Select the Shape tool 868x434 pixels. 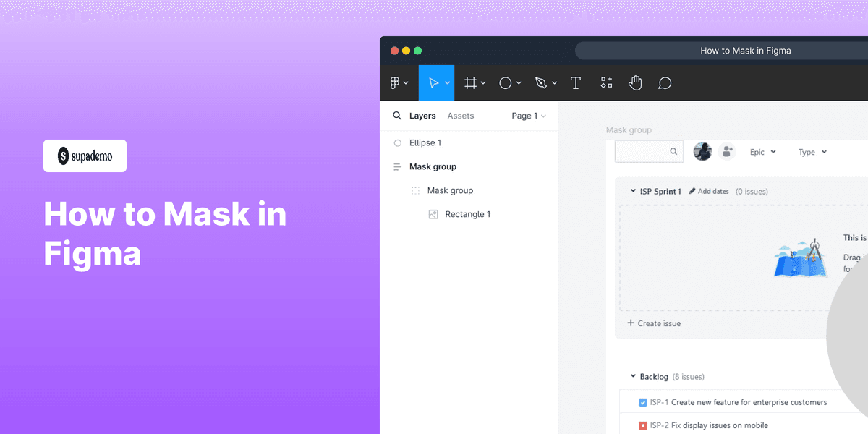505,82
